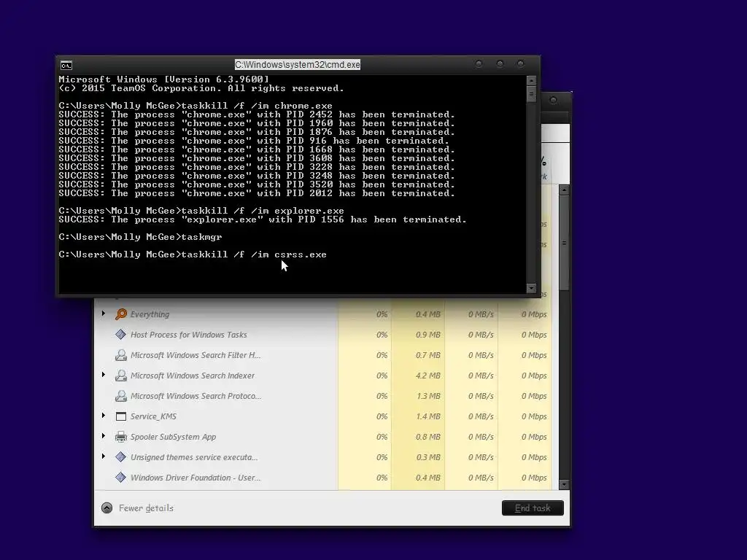Select the Everything process magnifier icon

tap(121, 314)
